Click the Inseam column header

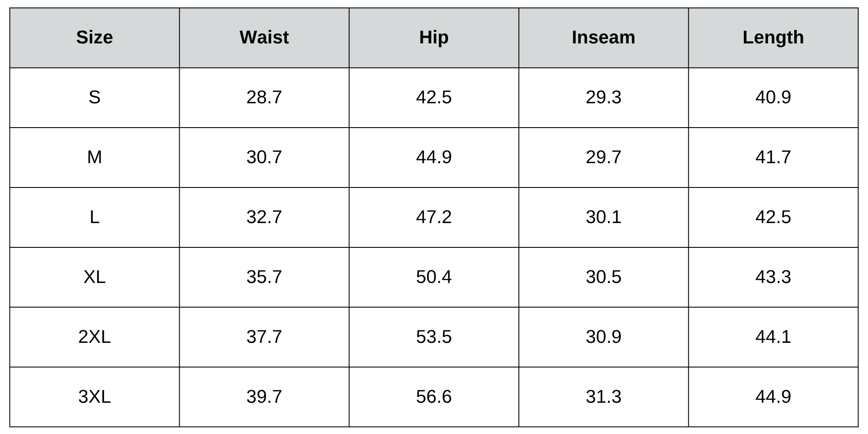(603, 38)
